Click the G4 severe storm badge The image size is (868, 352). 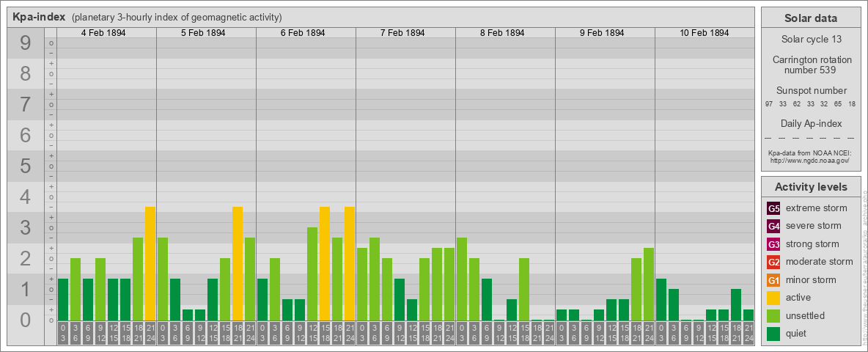point(773,227)
